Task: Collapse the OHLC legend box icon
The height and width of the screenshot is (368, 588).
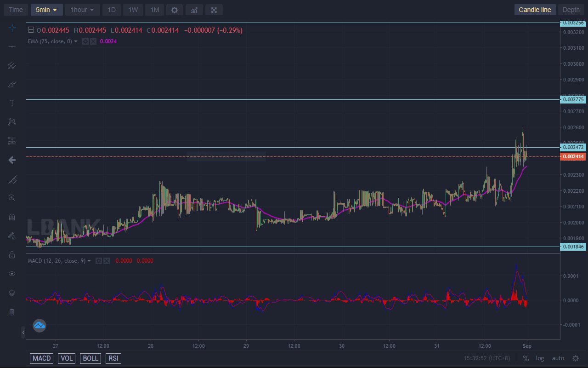Action: (31, 30)
